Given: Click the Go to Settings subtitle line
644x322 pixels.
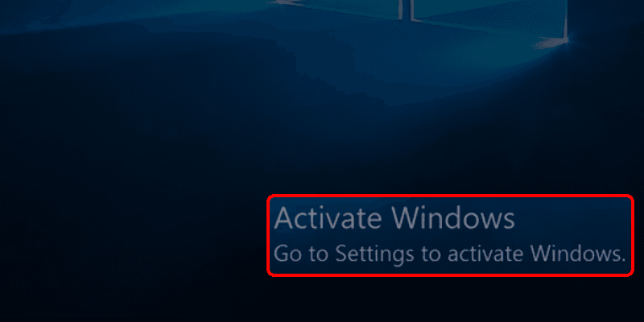Looking at the screenshot, I should pos(450,254).
